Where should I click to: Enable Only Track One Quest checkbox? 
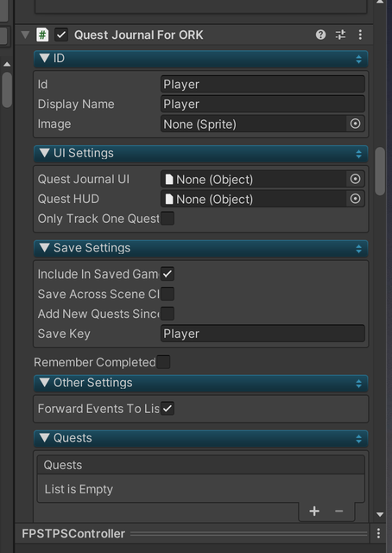tap(168, 219)
